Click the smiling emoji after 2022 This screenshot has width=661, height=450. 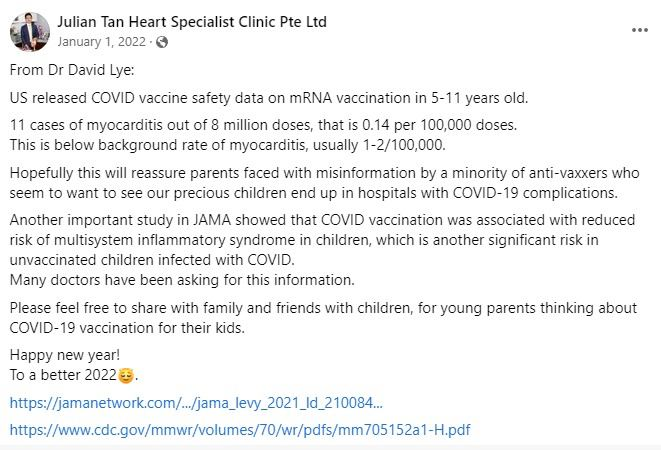pos(125,376)
